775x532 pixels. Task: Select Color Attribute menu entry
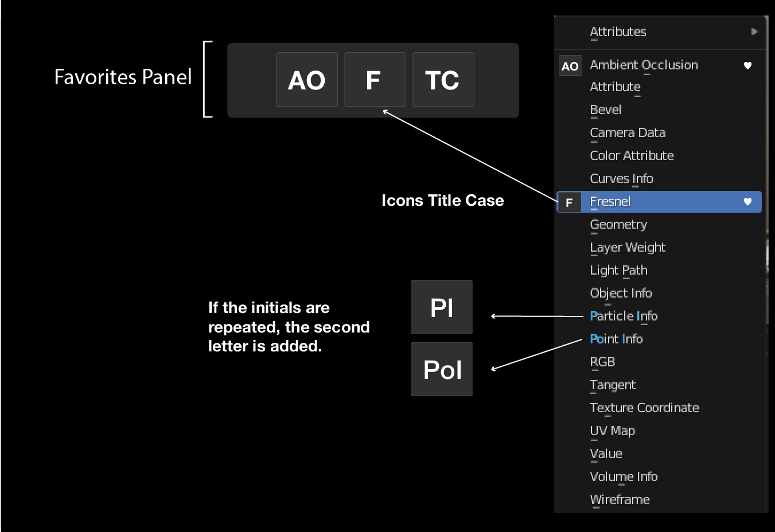click(660, 155)
